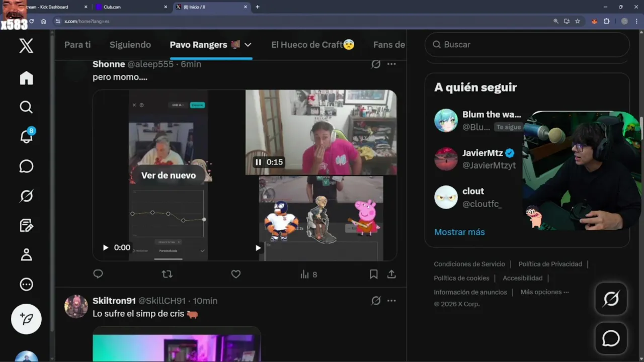Open More options circle icon in sidebar
This screenshot has width=644, height=362.
pyautogui.click(x=26, y=284)
